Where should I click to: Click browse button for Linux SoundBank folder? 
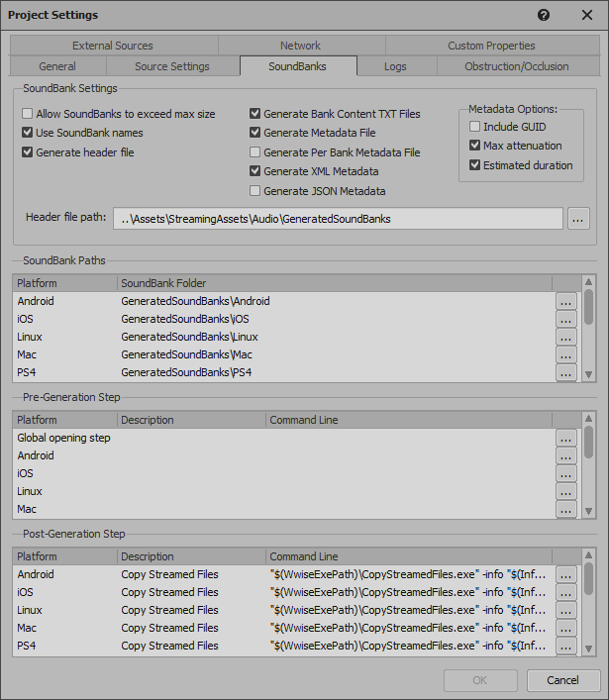(x=565, y=338)
